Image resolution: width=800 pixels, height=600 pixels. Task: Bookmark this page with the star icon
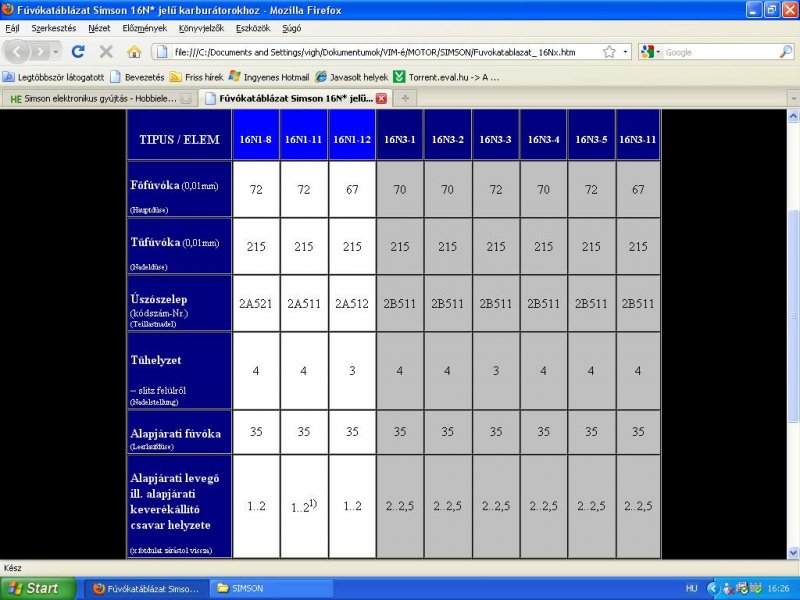[x=609, y=52]
